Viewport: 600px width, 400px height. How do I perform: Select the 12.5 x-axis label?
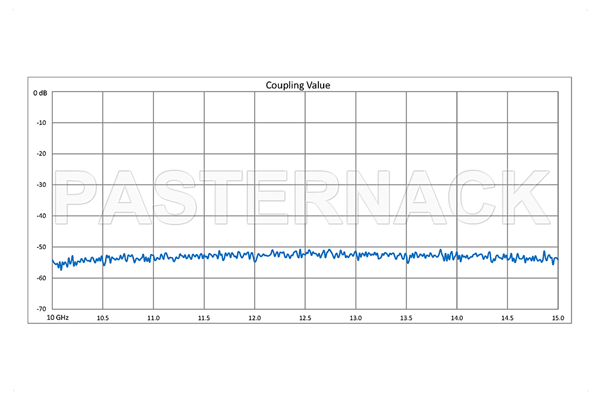[305, 318]
